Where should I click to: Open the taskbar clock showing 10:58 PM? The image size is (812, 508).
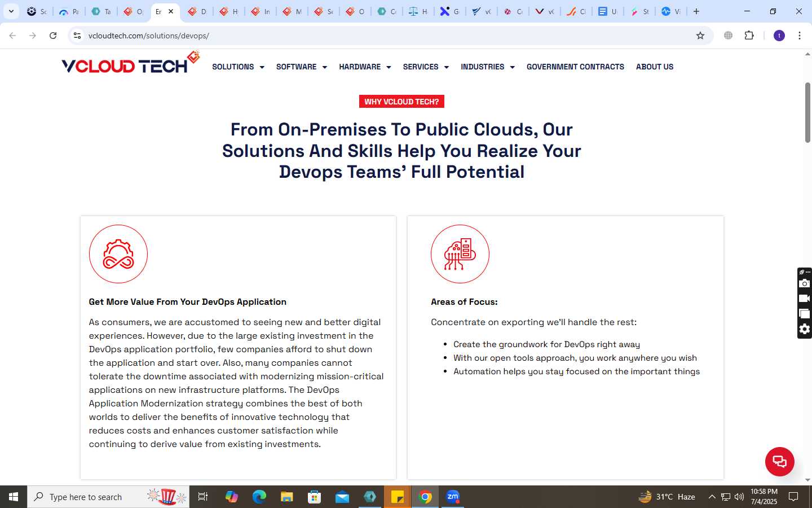[x=764, y=497]
